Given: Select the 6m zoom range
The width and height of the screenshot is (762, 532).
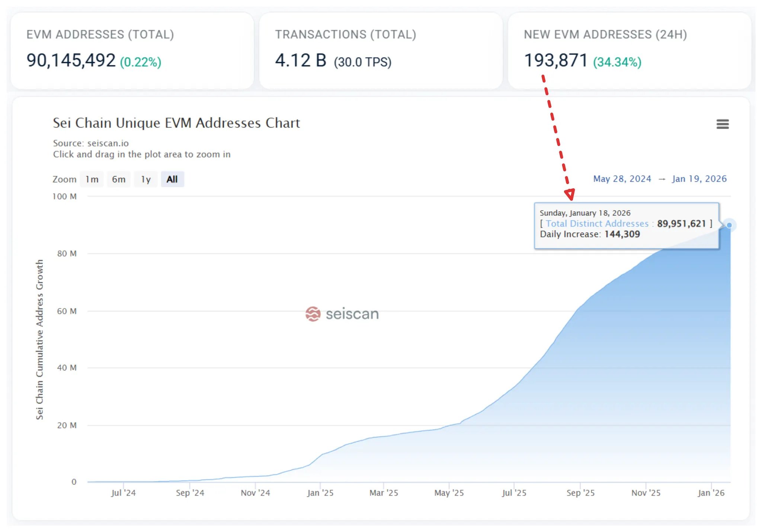Looking at the screenshot, I should click(119, 179).
